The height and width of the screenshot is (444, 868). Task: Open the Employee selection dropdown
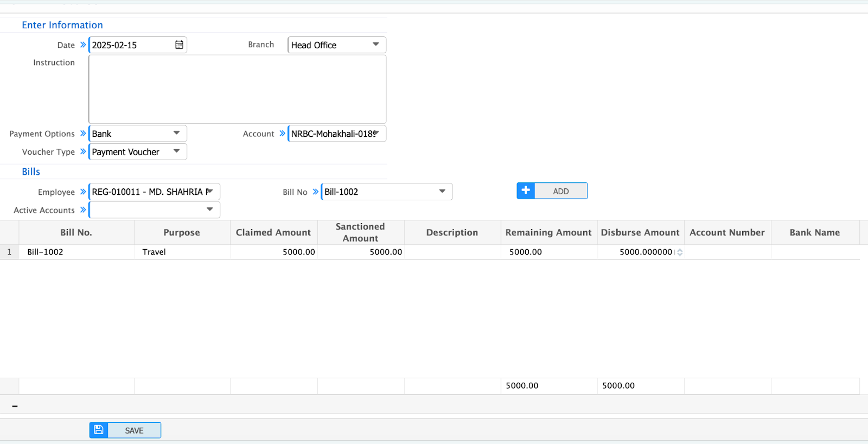pos(209,192)
